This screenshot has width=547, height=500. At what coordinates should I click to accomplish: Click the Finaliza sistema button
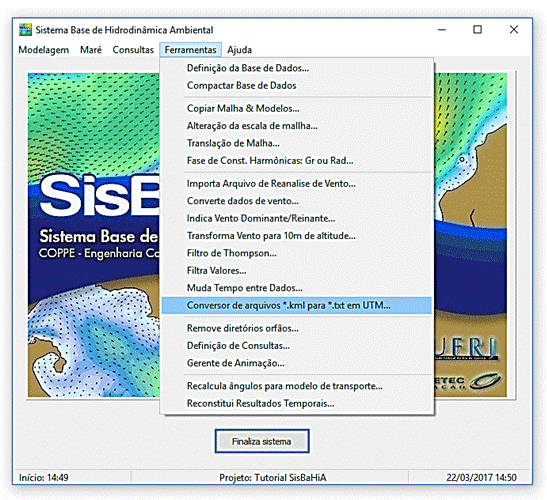[262, 441]
